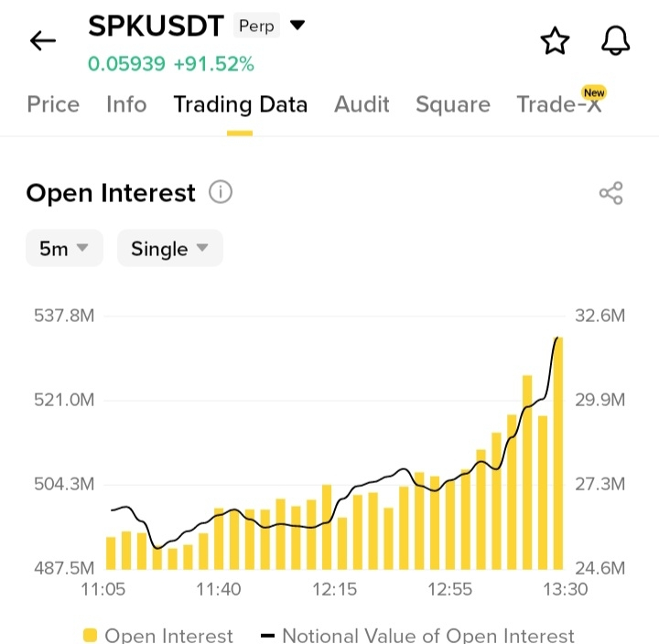Viewport: 659px width, 644px height.
Task: Open the 5m interval dropdown
Action: click(64, 248)
